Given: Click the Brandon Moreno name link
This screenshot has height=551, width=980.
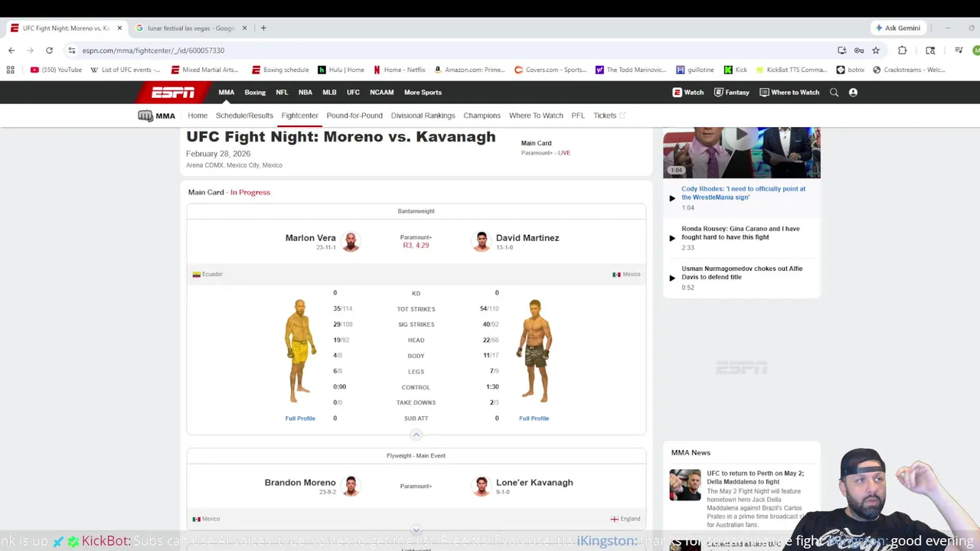Looking at the screenshot, I should (300, 483).
